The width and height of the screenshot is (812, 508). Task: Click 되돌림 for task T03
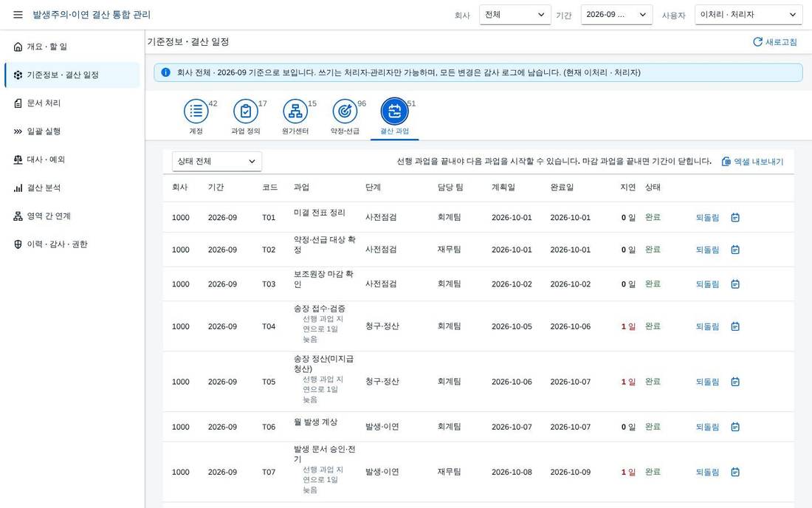click(x=707, y=284)
